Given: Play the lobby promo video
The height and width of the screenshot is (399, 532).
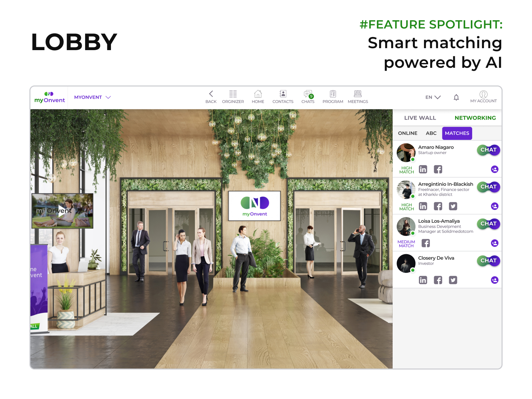Looking at the screenshot, I should (x=62, y=211).
